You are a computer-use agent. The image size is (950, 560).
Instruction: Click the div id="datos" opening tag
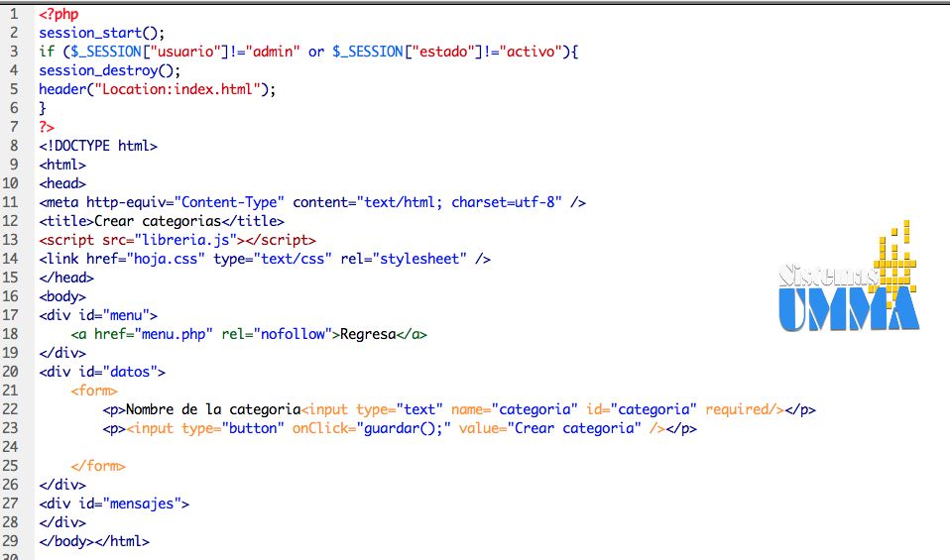[102, 372]
